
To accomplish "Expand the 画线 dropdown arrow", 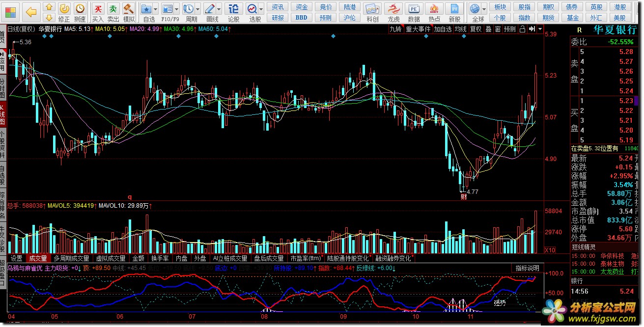I will (219, 9).
